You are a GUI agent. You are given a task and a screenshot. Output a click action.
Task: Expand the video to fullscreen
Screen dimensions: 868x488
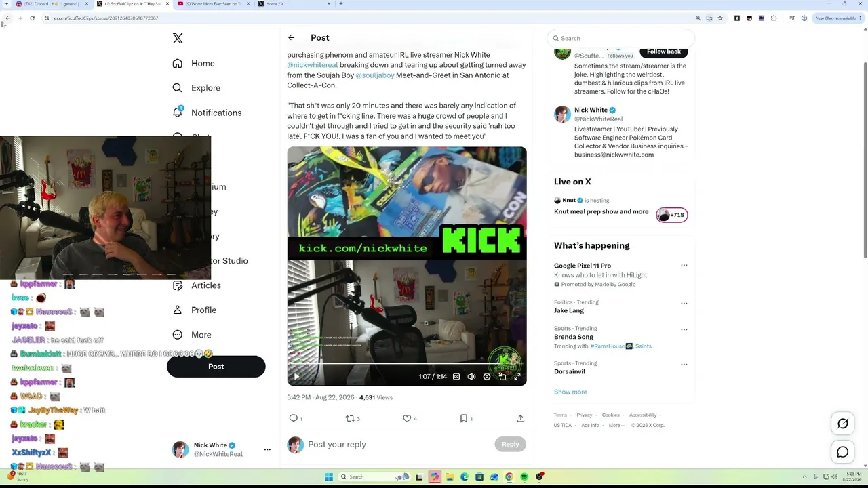[517, 377]
